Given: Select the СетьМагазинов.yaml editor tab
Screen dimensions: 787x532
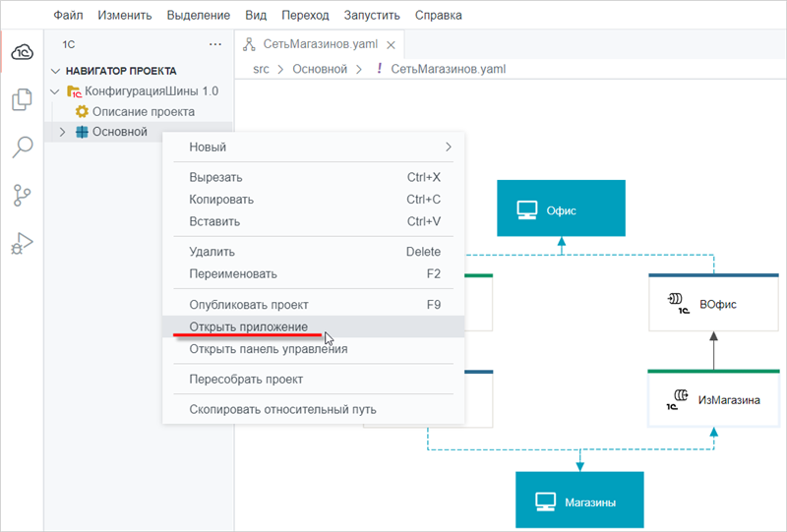Looking at the screenshot, I should [319, 44].
